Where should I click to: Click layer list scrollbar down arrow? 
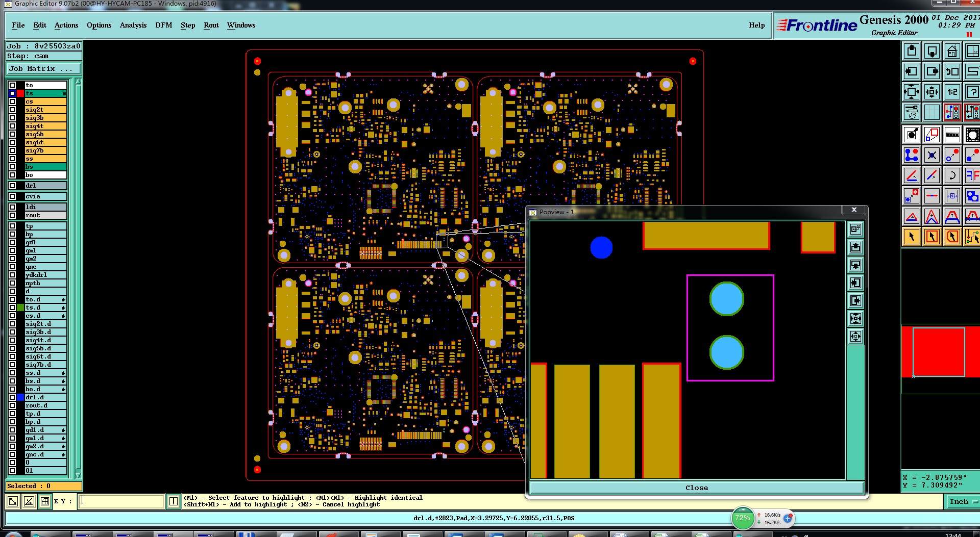coord(78,475)
